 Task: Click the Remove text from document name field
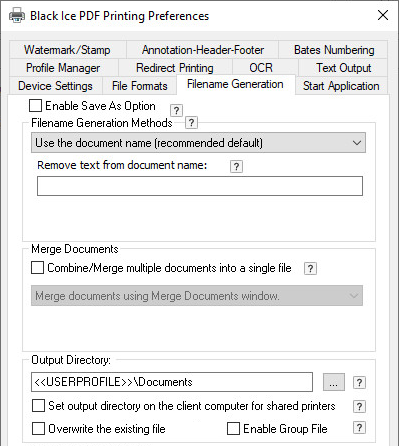coord(200,186)
